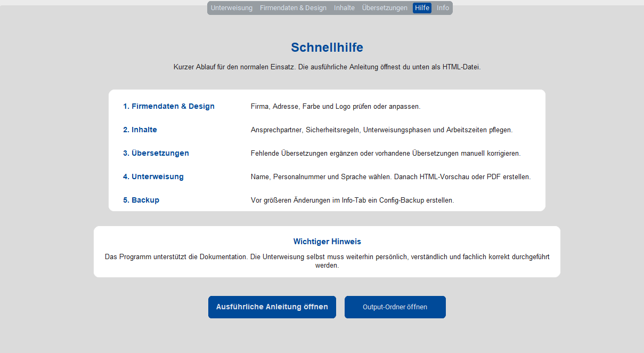The height and width of the screenshot is (353, 644).
Task: Click the Wichtiger Hinweis heading
Action: 327,241
